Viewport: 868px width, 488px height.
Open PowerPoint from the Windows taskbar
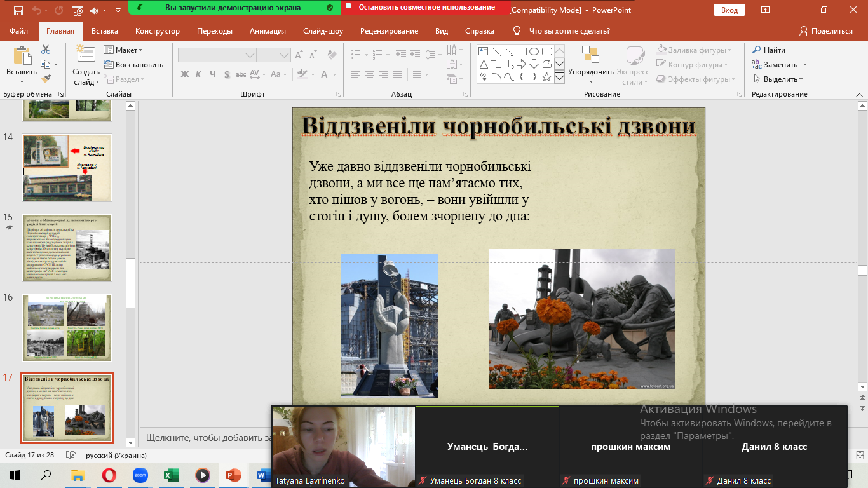pyautogui.click(x=233, y=475)
